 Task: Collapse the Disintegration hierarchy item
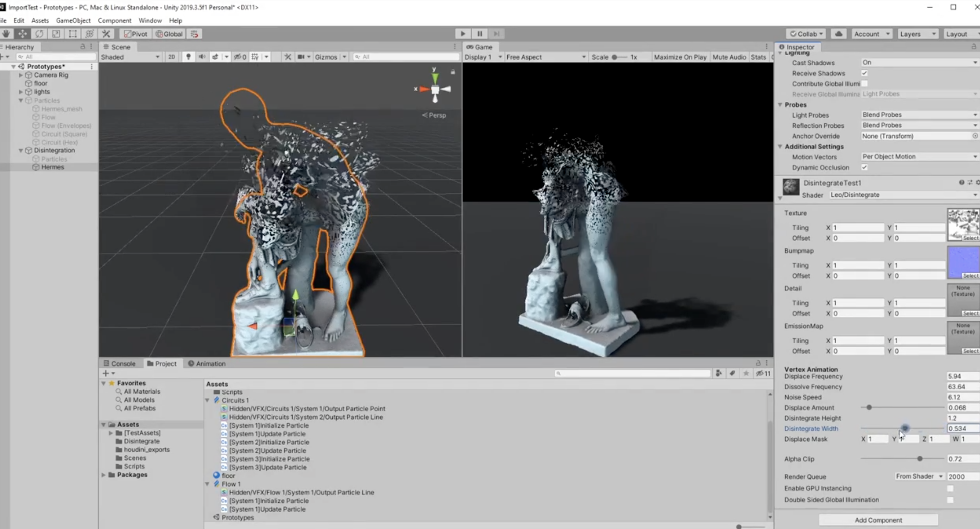click(x=21, y=150)
